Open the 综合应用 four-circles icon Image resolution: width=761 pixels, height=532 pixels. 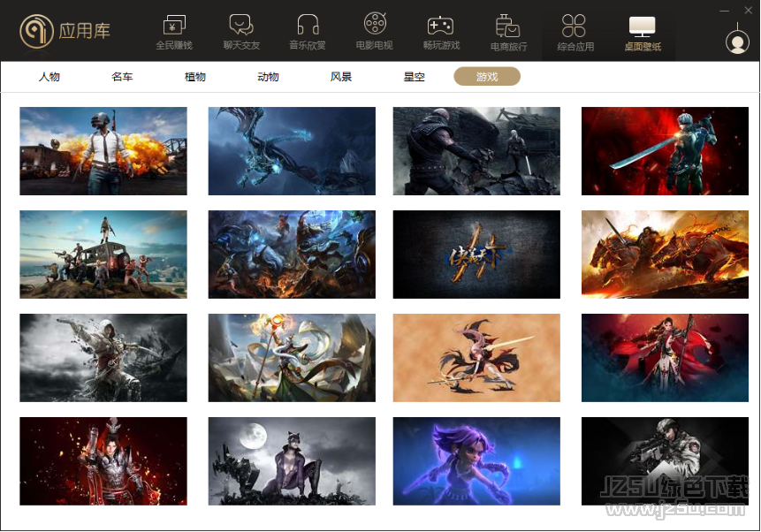click(574, 26)
